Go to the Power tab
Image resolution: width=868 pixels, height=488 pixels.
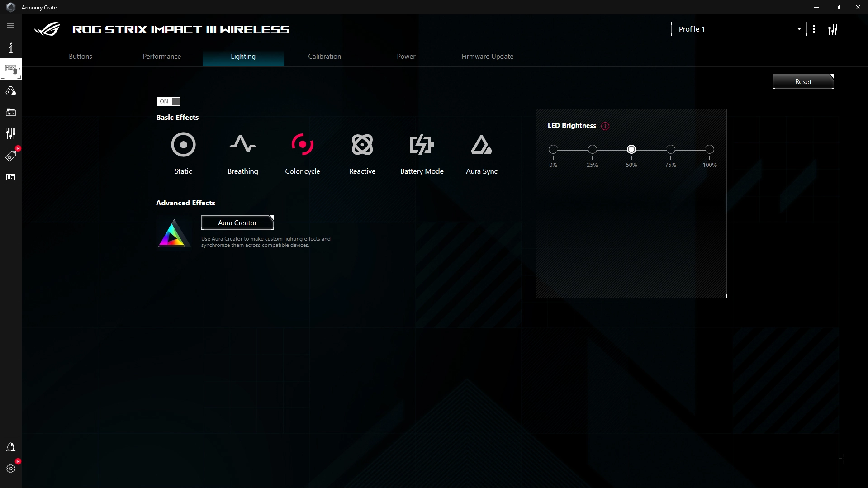click(x=406, y=57)
